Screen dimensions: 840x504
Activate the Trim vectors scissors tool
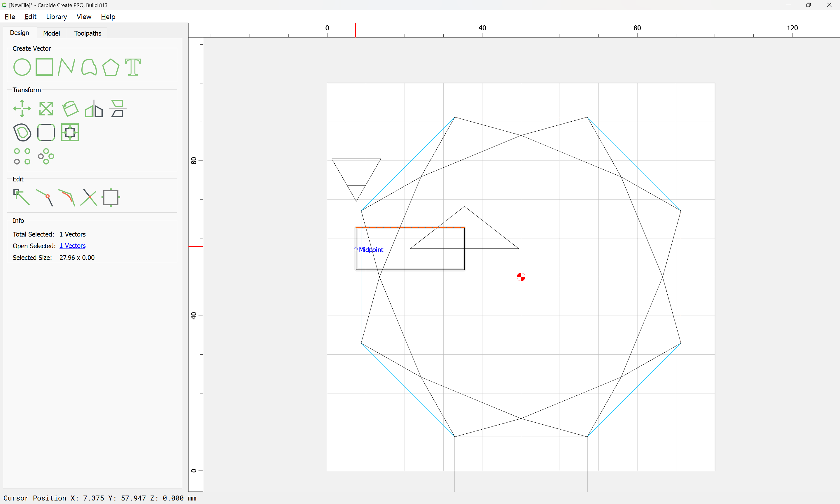click(x=89, y=197)
